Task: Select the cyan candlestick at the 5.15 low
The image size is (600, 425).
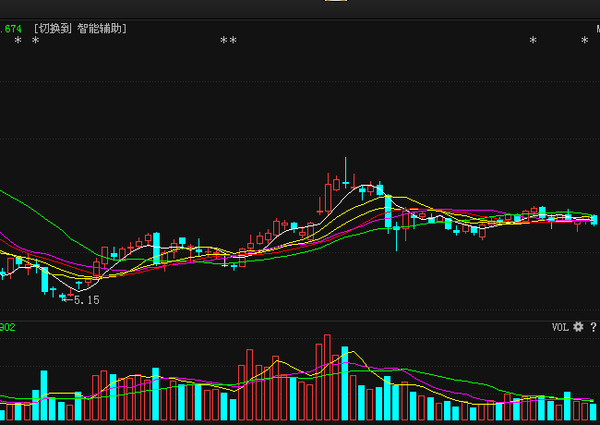Action: [64, 296]
